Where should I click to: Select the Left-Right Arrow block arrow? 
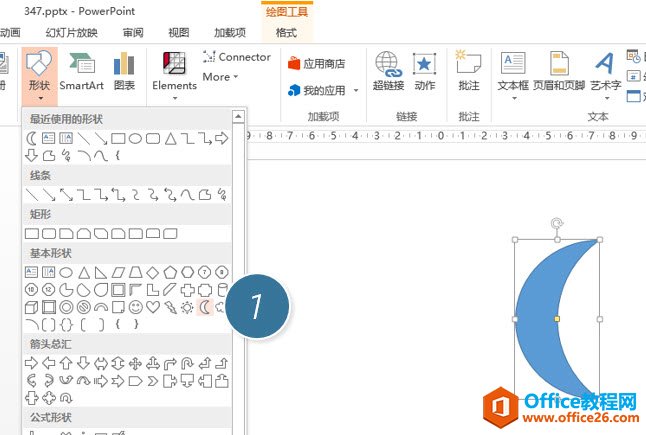tap(101, 363)
